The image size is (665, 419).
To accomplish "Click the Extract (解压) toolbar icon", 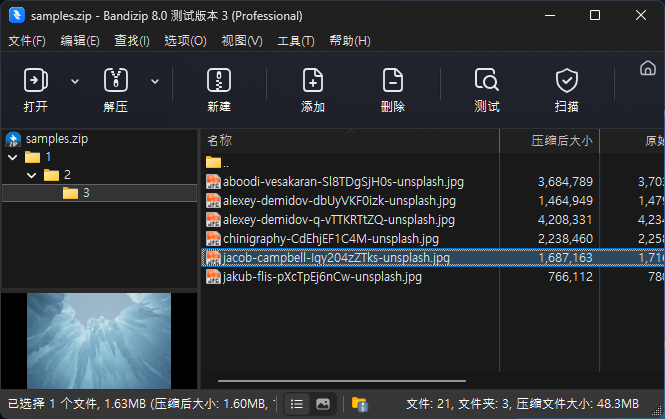I will [116, 81].
